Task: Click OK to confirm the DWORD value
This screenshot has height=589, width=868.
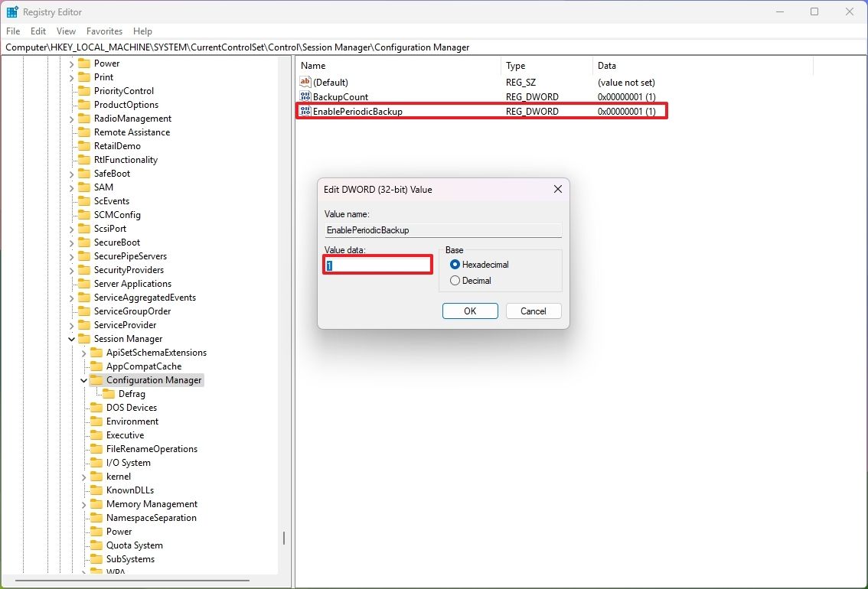Action: pyautogui.click(x=469, y=311)
